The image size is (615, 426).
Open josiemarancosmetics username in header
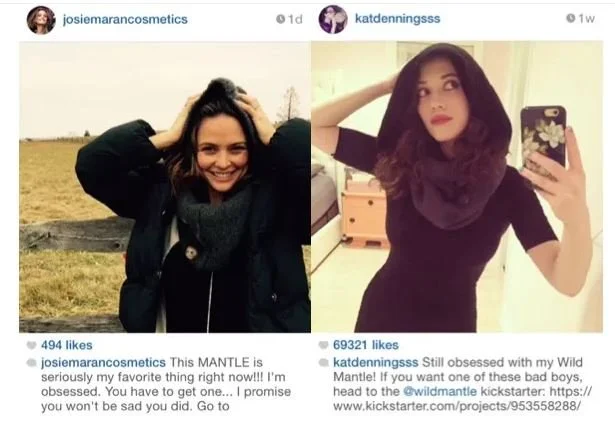coord(125,19)
